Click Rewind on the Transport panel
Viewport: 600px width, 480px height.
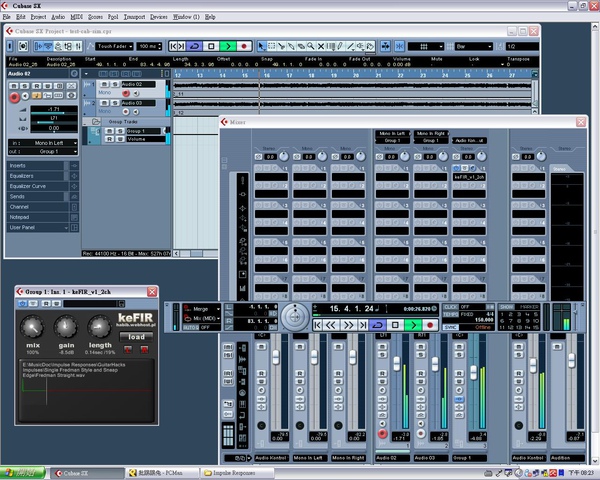click(x=331, y=325)
